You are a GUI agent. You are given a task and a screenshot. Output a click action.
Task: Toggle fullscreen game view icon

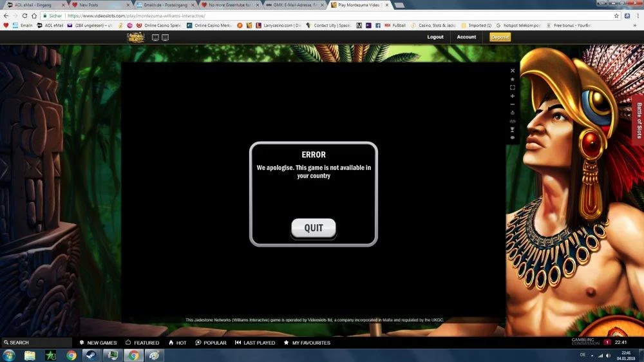[x=513, y=88]
